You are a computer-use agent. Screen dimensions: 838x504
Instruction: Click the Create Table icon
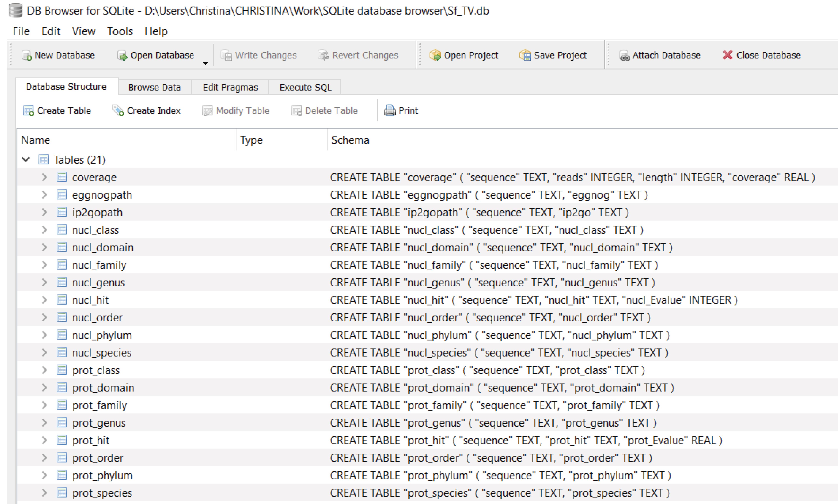click(x=28, y=111)
